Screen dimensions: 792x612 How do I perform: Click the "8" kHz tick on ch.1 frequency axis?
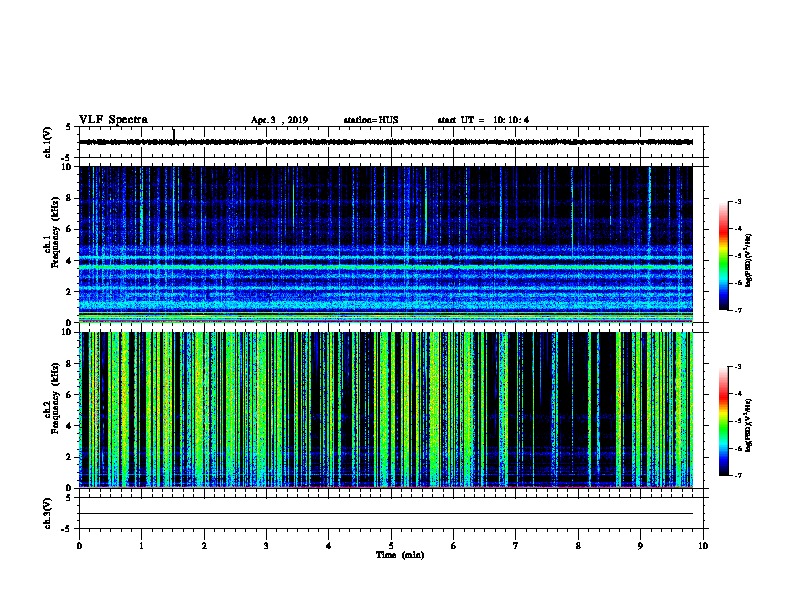tap(70, 198)
